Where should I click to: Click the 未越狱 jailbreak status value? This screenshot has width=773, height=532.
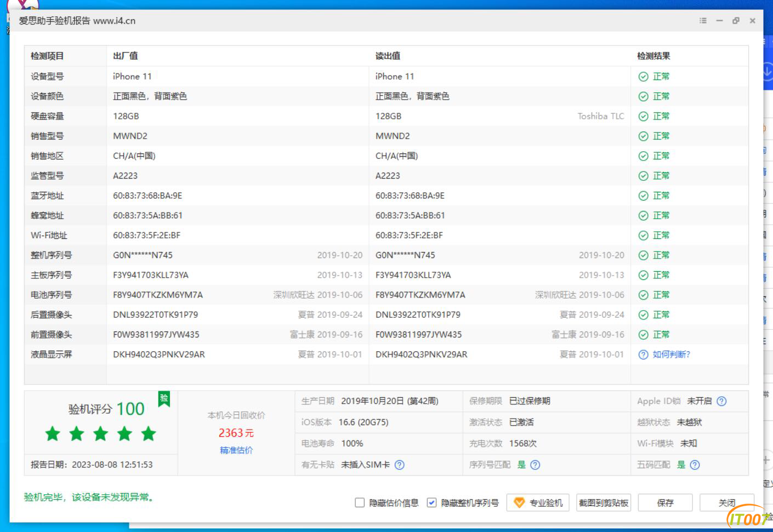[x=689, y=422]
